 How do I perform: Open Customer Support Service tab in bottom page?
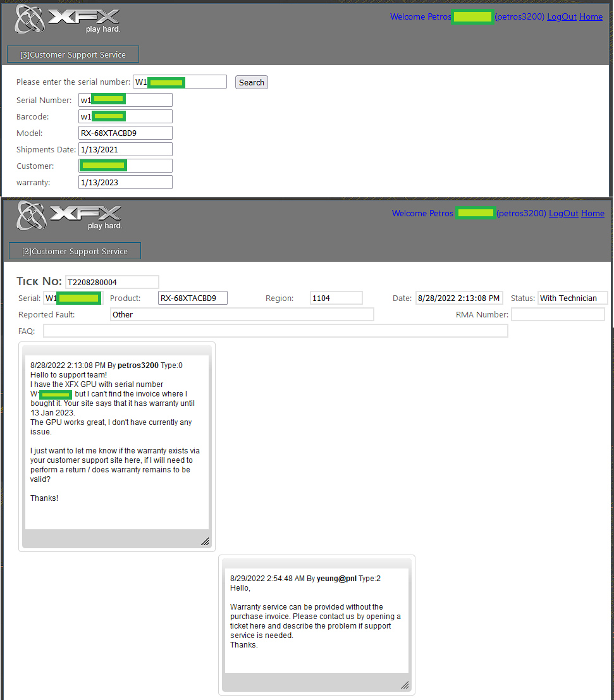click(x=75, y=251)
